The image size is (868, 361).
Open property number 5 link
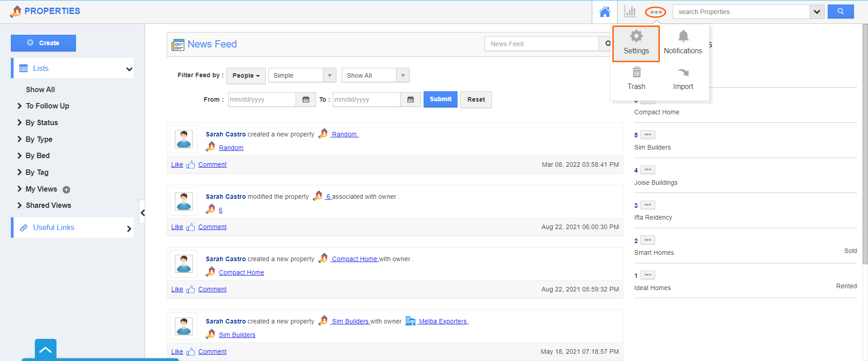[x=636, y=135]
